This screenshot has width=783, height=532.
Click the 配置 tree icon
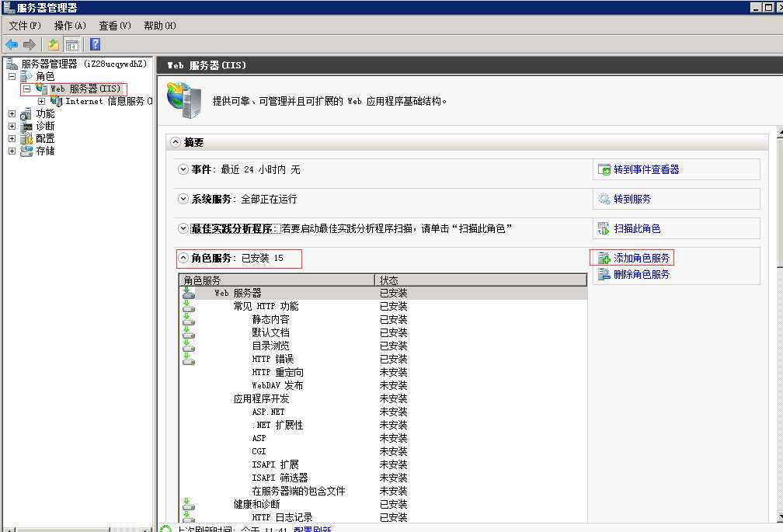point(26,138)
